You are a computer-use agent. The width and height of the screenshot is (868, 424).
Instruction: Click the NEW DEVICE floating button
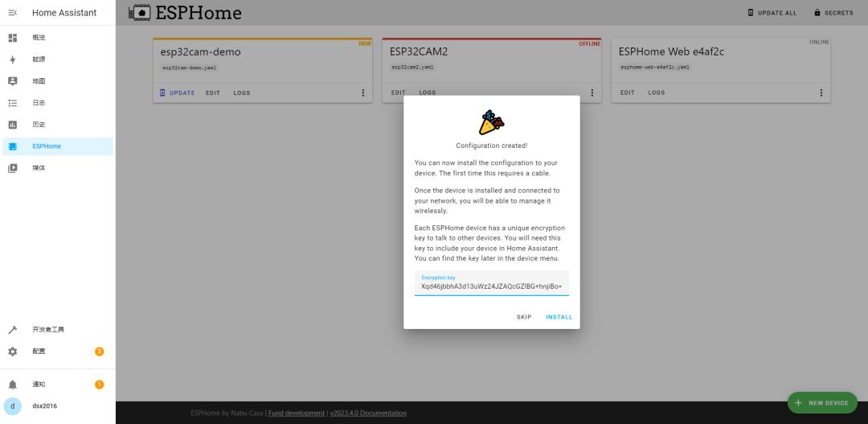coord(822,403)
